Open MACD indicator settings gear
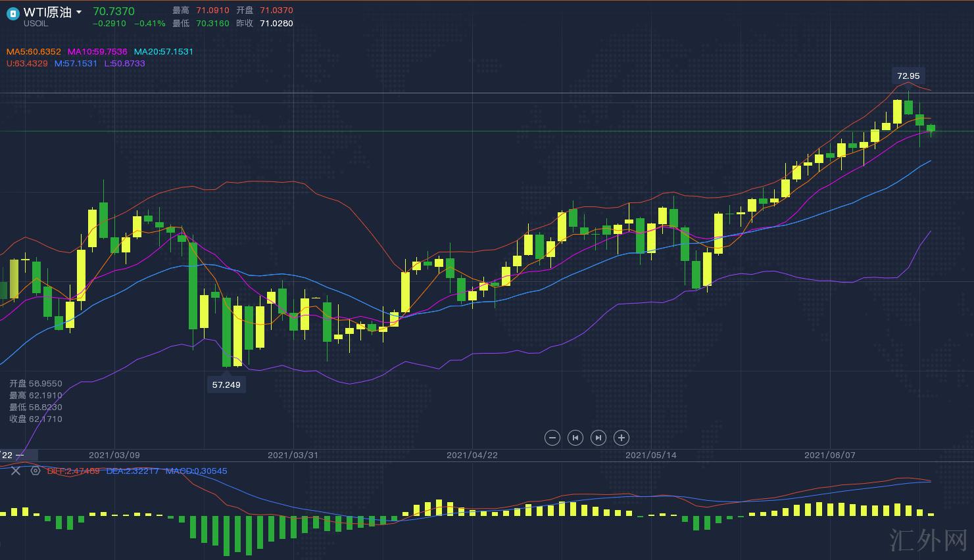This screenshot has width=974, height=560. 36,471
